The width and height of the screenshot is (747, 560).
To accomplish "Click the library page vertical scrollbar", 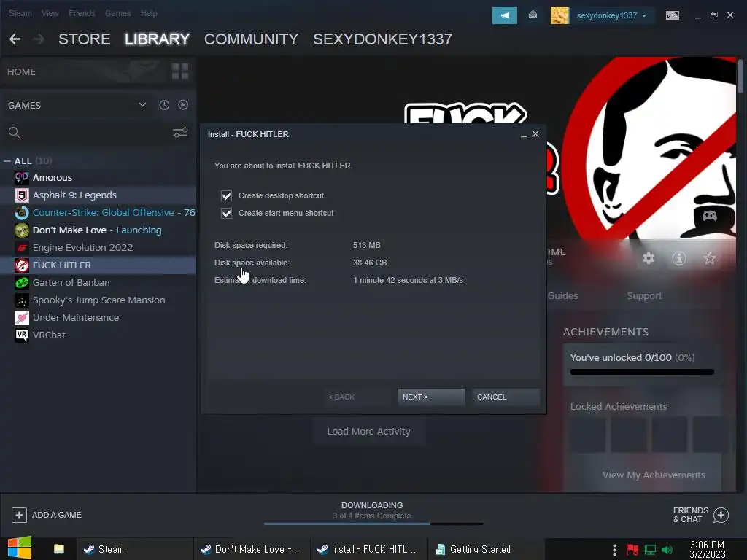I will [740, 75].
